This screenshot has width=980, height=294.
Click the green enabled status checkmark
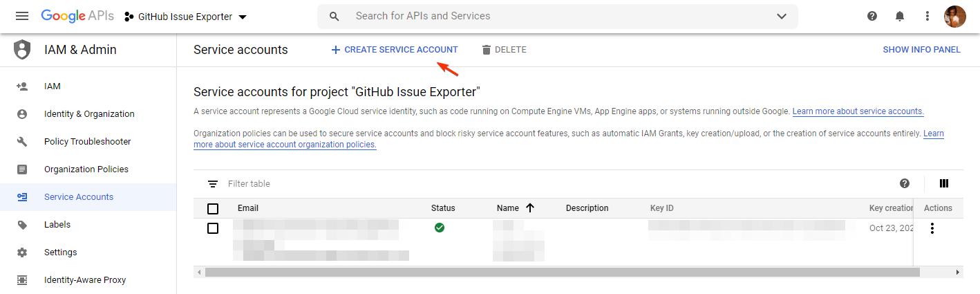coord(440,227)
